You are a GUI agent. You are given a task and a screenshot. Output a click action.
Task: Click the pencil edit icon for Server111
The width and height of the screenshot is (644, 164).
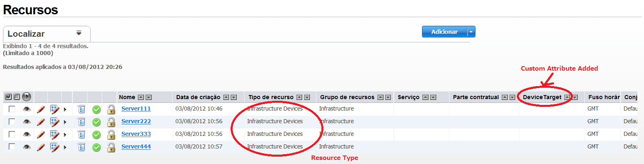click(41, 109)
